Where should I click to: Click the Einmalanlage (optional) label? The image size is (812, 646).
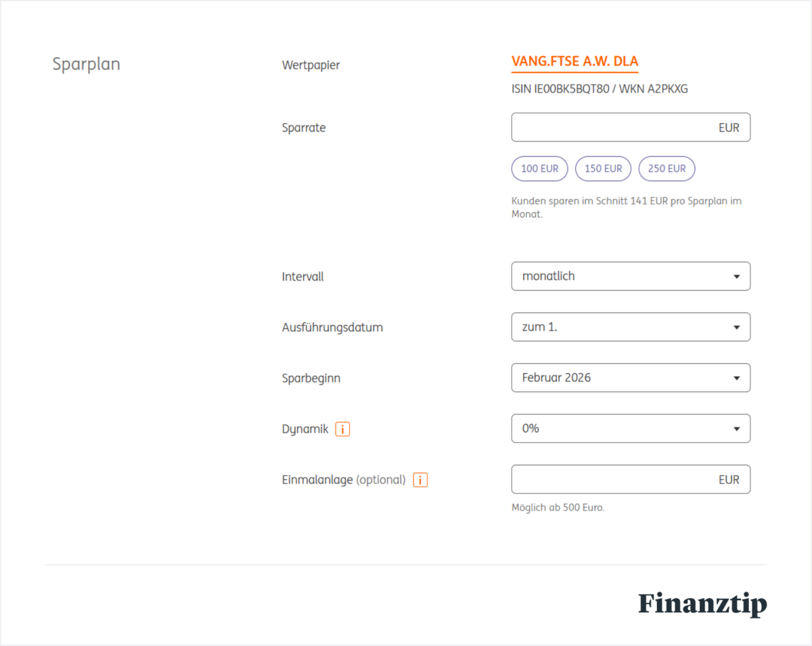[343, 480]
